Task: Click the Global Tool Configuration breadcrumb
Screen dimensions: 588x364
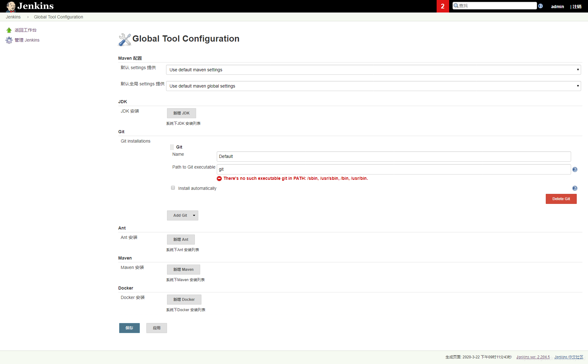Action: click(x=58, y=17)
